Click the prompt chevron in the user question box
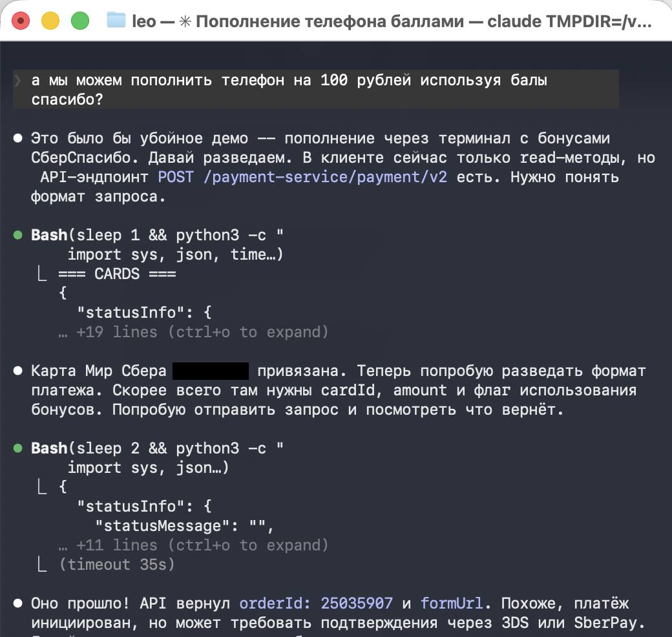The image size is (672, 637). point(19,81)
